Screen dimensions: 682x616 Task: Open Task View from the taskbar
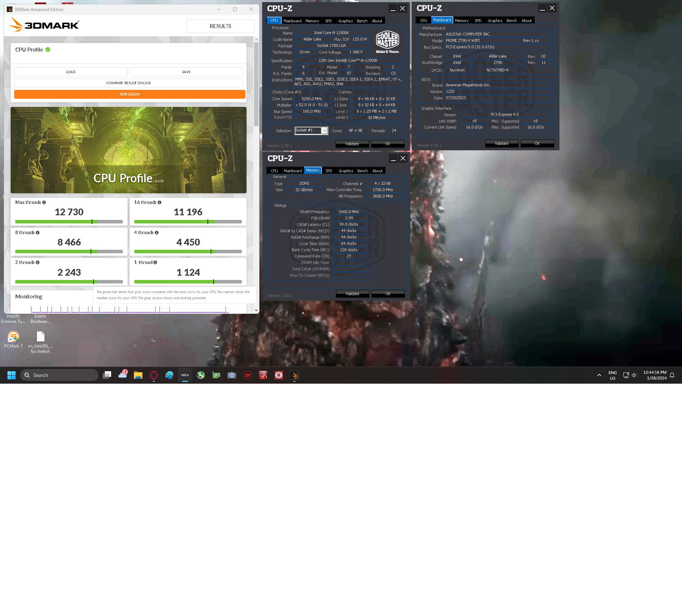click(107, 375)
